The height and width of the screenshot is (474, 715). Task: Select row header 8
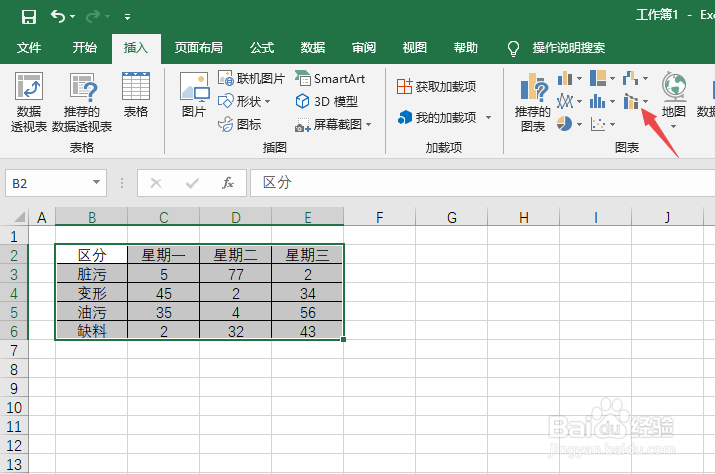pos(14,369)
